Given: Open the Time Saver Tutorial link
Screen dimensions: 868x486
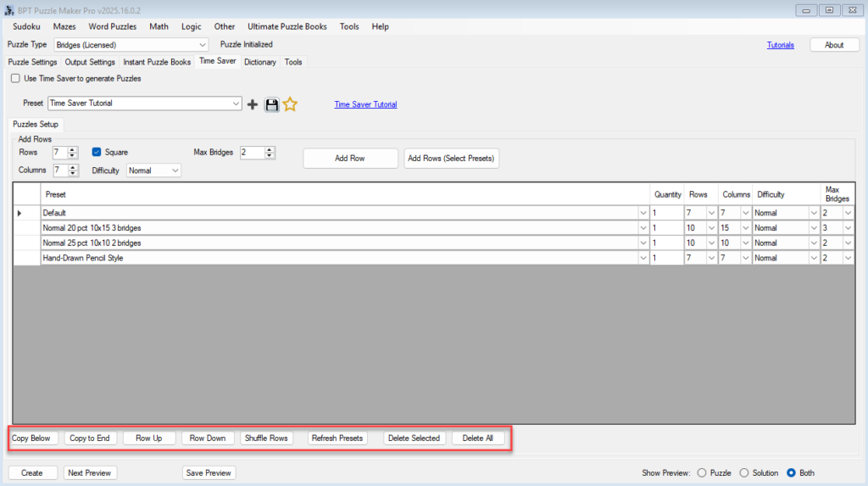Looking at the screenshot, I should pos(365,104).
